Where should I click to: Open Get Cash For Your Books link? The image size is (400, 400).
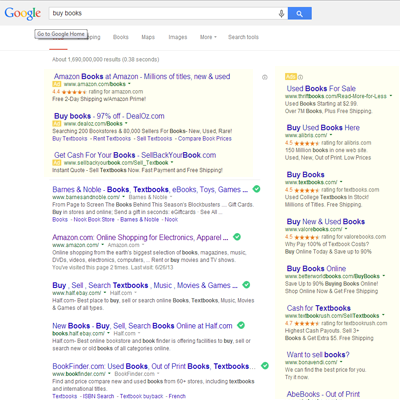click(x=135, y=155)
